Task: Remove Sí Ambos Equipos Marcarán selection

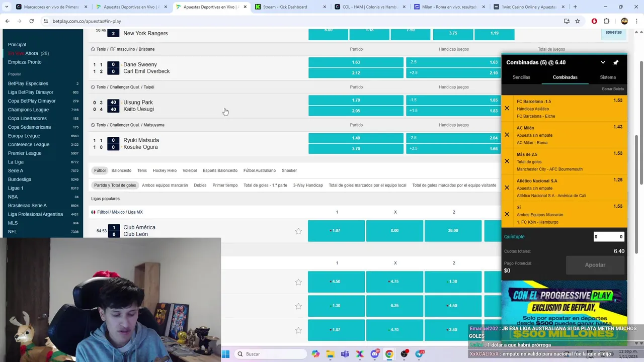Action: point(507,214)
